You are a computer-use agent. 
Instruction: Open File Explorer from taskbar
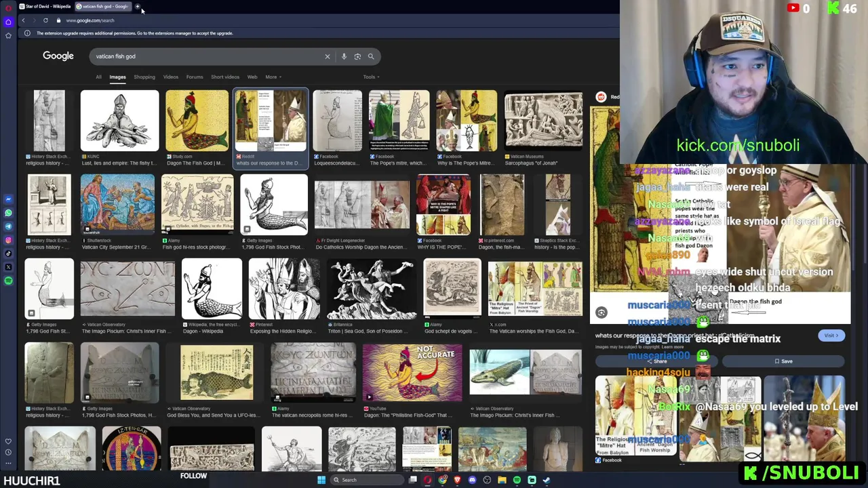(502, 480)
